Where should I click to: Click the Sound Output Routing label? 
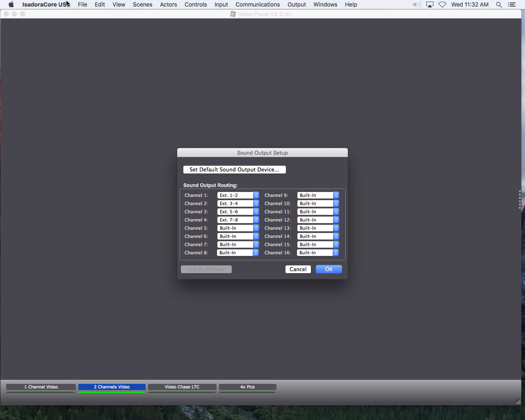pyautogui.click(x=210, y=185)
